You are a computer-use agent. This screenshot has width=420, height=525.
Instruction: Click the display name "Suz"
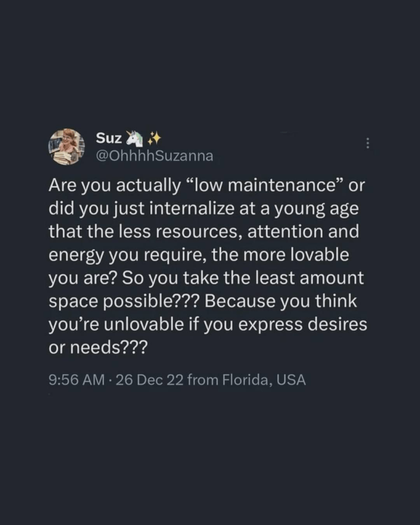(109, 138)
